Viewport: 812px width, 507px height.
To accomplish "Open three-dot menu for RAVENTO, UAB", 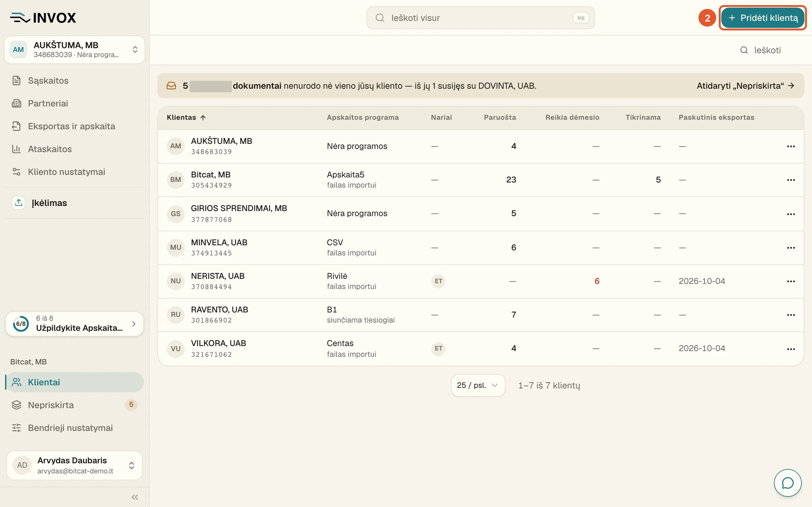I will click(x=790, y=315).
